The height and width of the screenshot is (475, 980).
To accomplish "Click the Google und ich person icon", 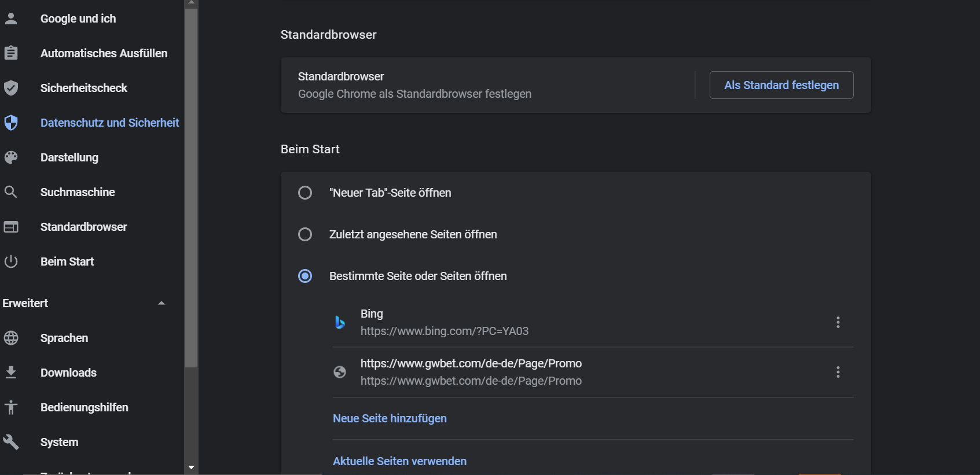I will pyautogui.click(x=11, y=19).
